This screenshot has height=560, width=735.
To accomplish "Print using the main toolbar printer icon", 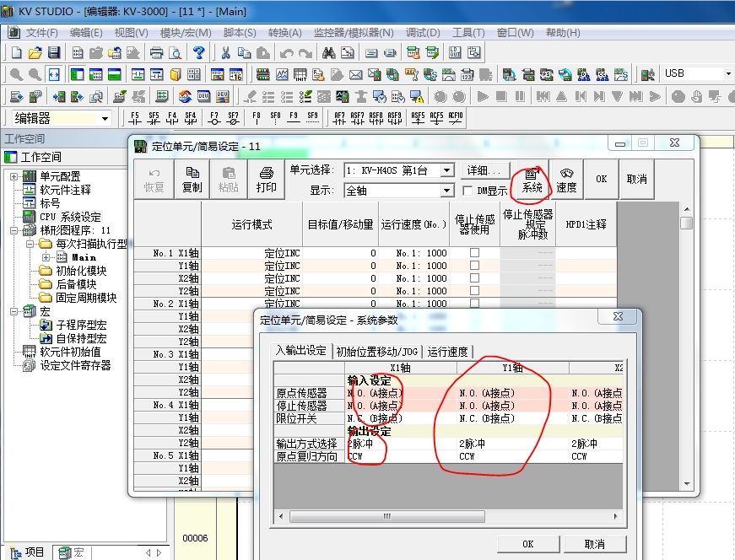I will point(156,52).
